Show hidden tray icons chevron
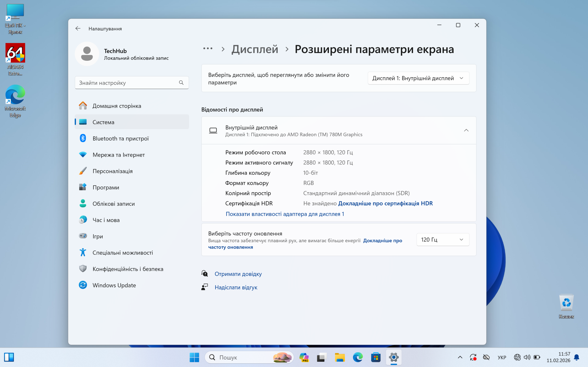588x367 pixels. click(x=460, y=357)
